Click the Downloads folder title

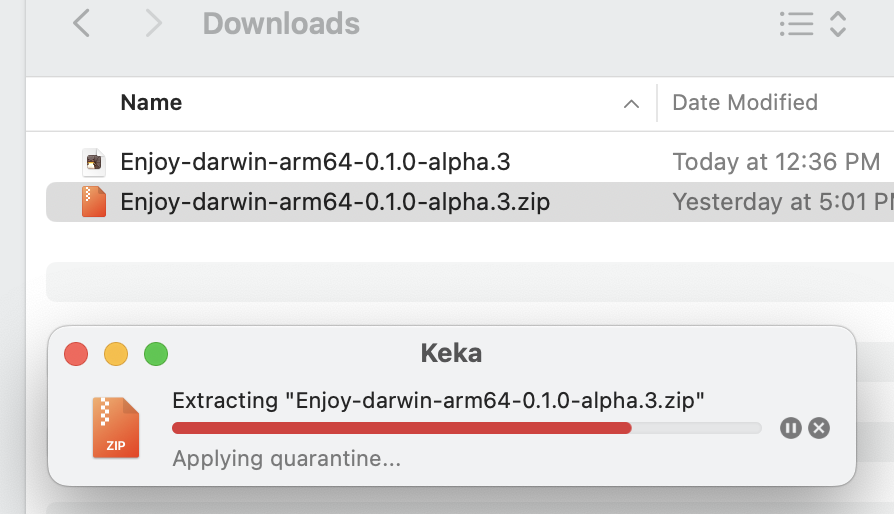[281, 23]
